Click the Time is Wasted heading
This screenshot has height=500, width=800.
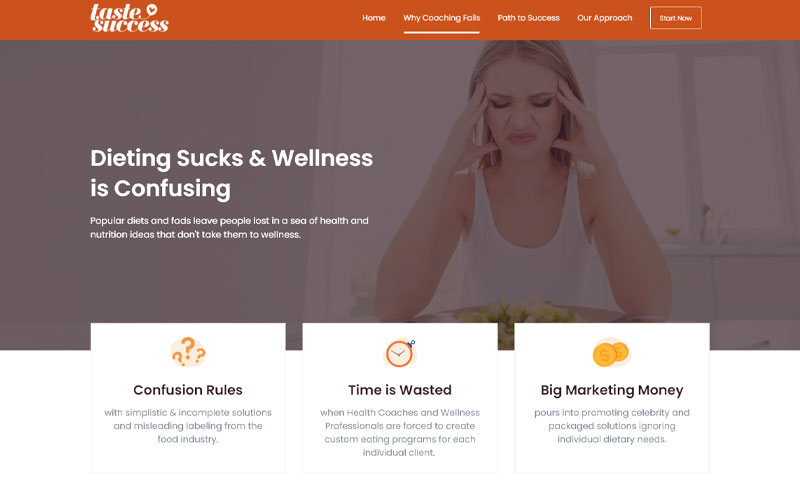click(399, 390)
